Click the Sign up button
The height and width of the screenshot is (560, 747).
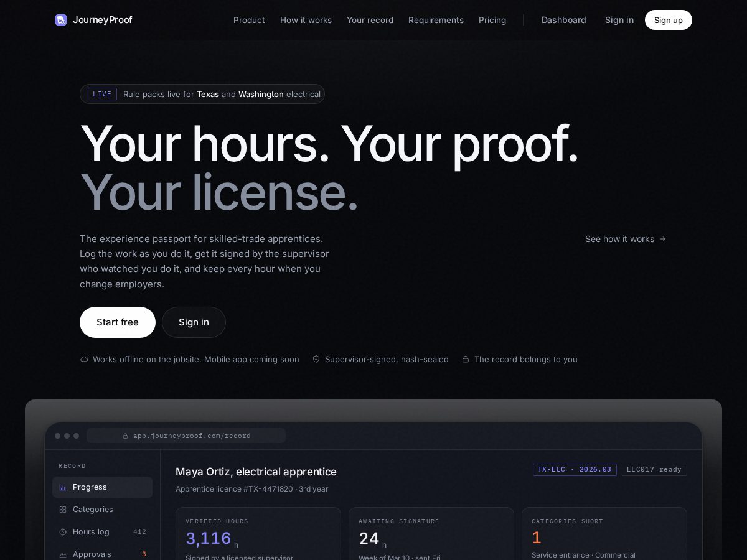(669, 20)
